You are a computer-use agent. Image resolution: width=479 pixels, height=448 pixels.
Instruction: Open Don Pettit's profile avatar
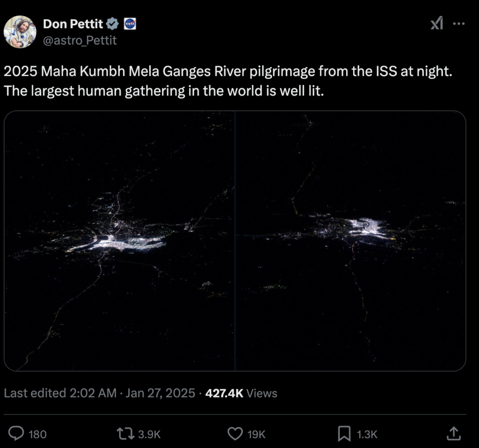click(x=20, y=32)
